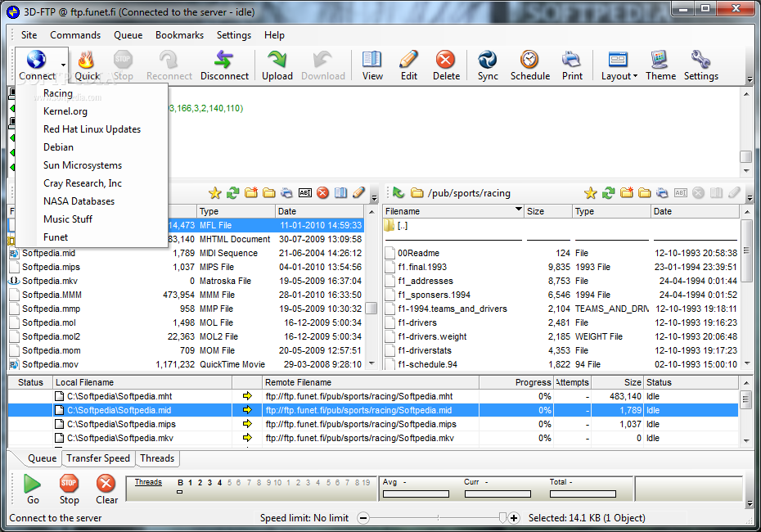
Task: Click the Sync toolbar icon
Action: pos(487,60)
